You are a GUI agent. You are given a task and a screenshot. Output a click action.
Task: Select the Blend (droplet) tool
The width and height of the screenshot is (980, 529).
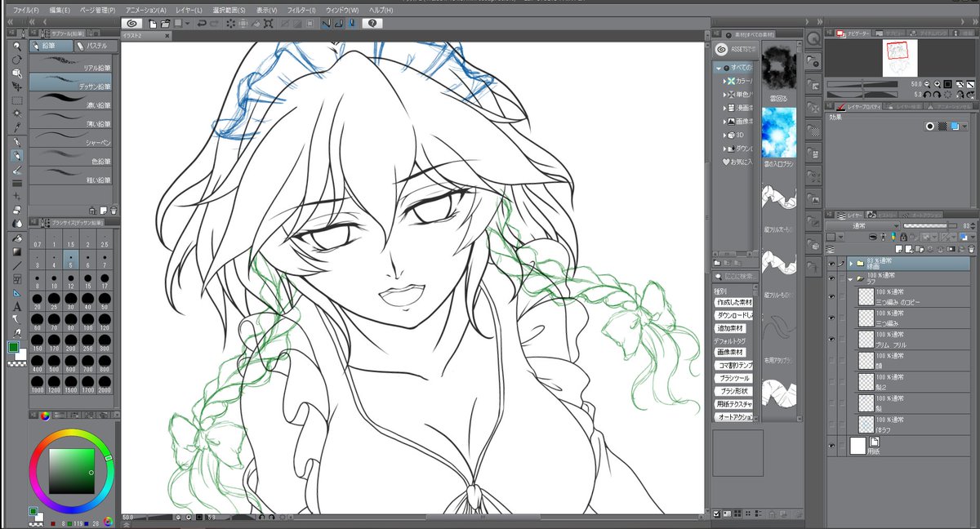click(17, 223)
